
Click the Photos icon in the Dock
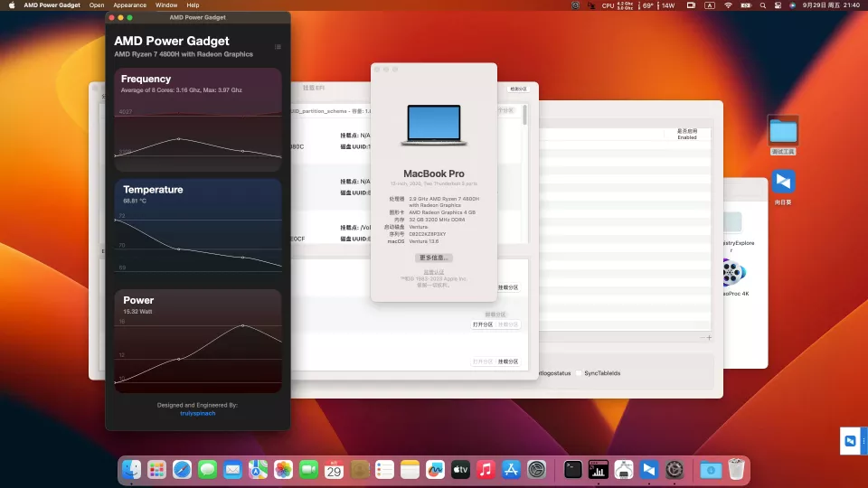283,470
